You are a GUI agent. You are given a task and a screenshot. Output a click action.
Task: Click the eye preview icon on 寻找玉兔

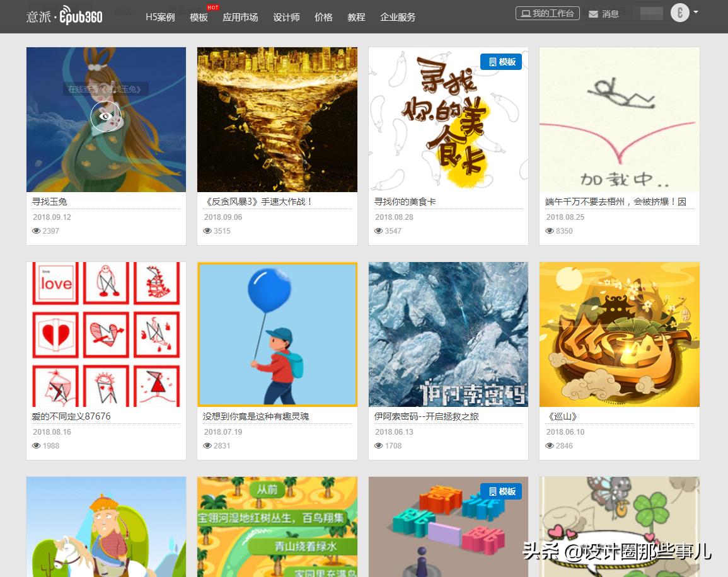click(x=105, y=117)
